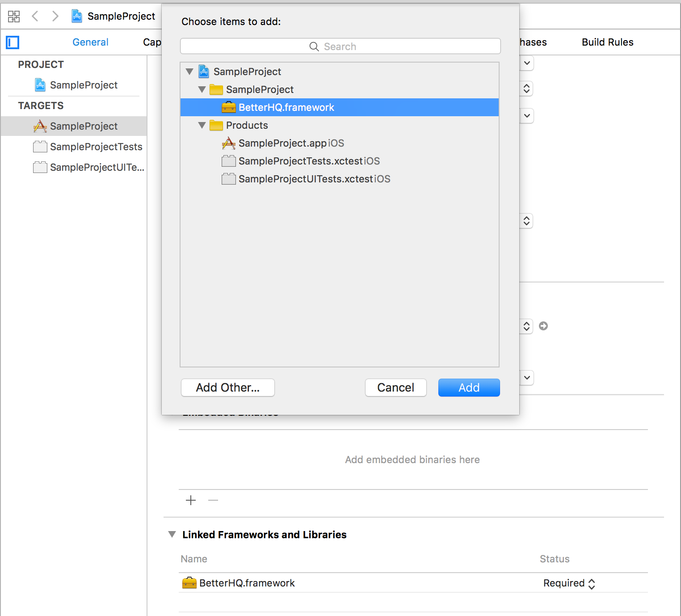681x616 pixels.
Task: Open the partially hidden Capabilities tab
Action: 152,42
